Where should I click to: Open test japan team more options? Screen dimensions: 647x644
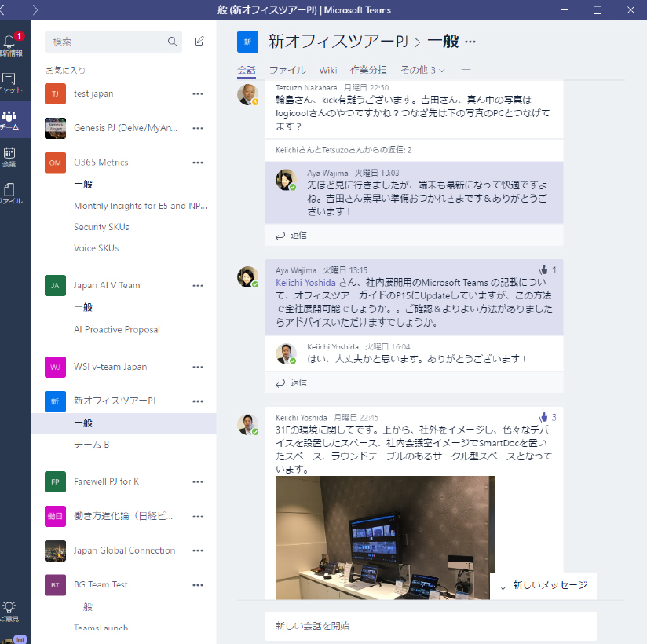pos(198,94)
